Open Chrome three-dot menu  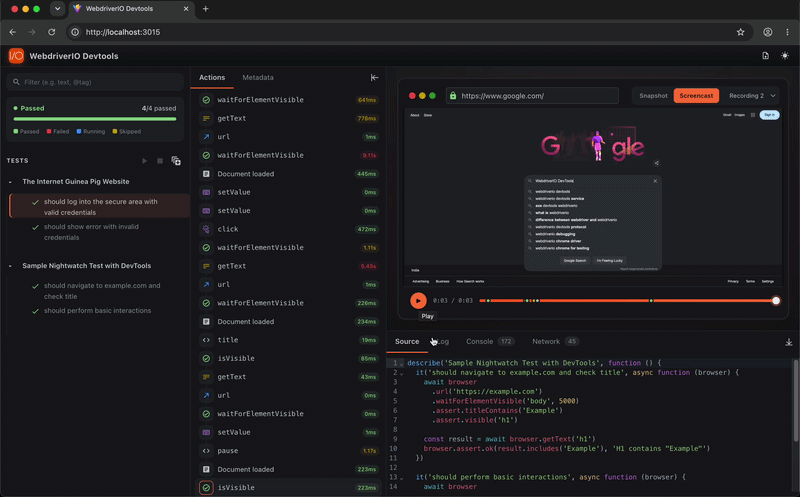pos(787,32)
